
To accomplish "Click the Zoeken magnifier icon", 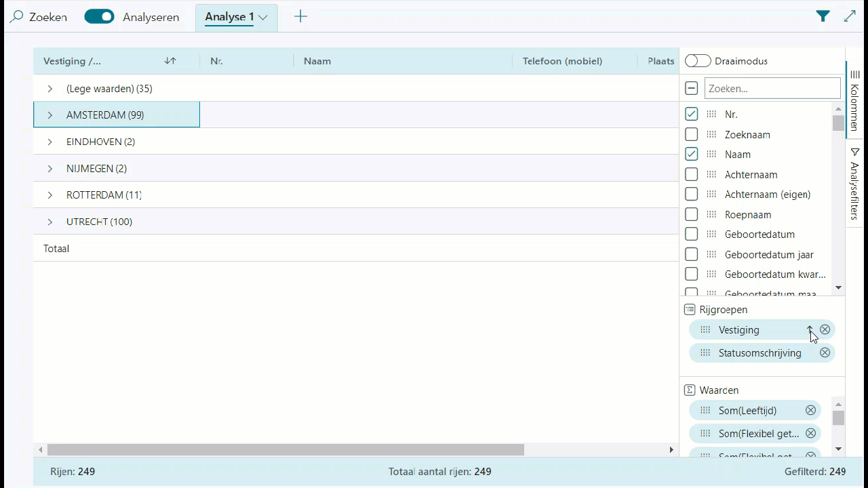I will [x=17, y=17].
